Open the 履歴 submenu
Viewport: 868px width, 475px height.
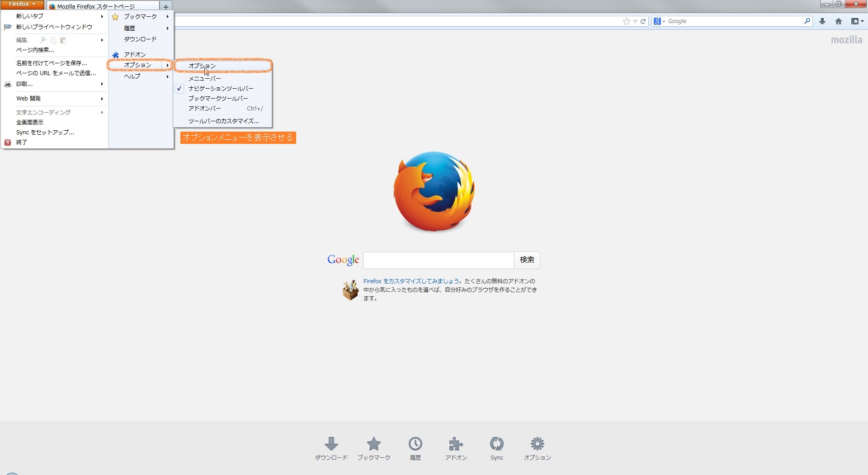tap(141, 28)
